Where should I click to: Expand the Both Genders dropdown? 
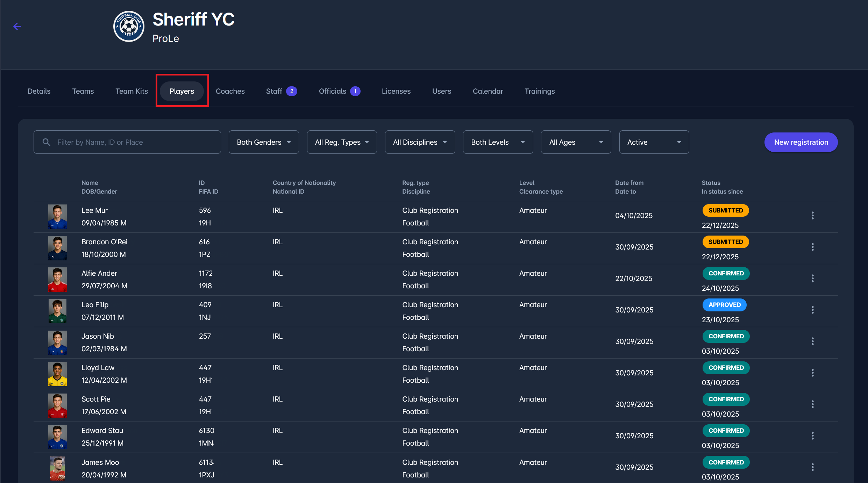(x=264, y=142)
